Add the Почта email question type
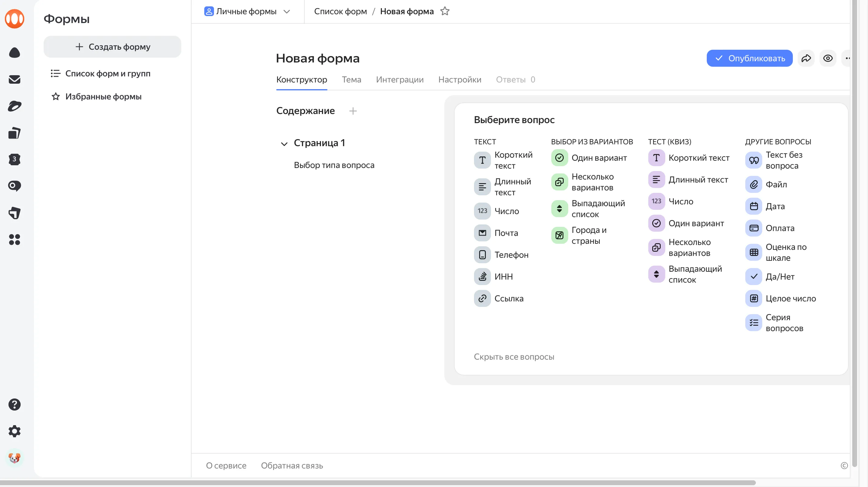 pyautogui.click(x=506, y=233)
